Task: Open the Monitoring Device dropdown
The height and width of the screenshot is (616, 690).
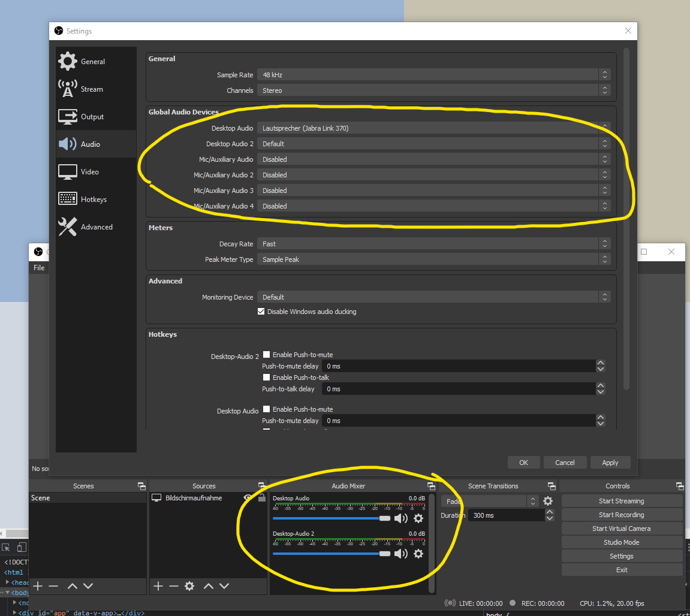Action: [x=433, y=297]
